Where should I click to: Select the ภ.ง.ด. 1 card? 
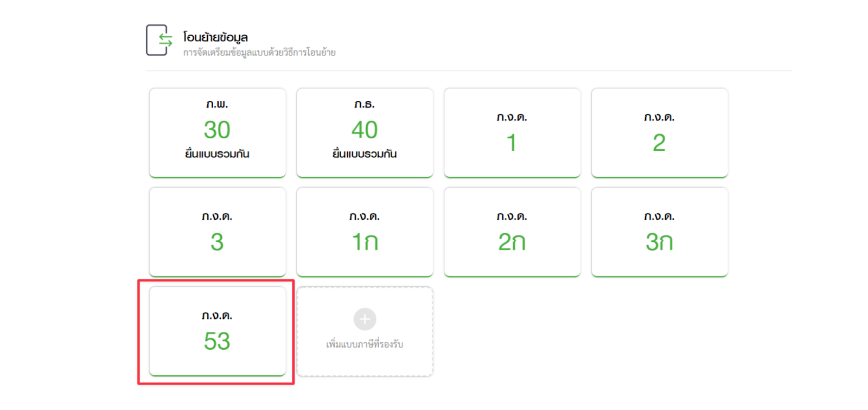click(x=512, y=133)
